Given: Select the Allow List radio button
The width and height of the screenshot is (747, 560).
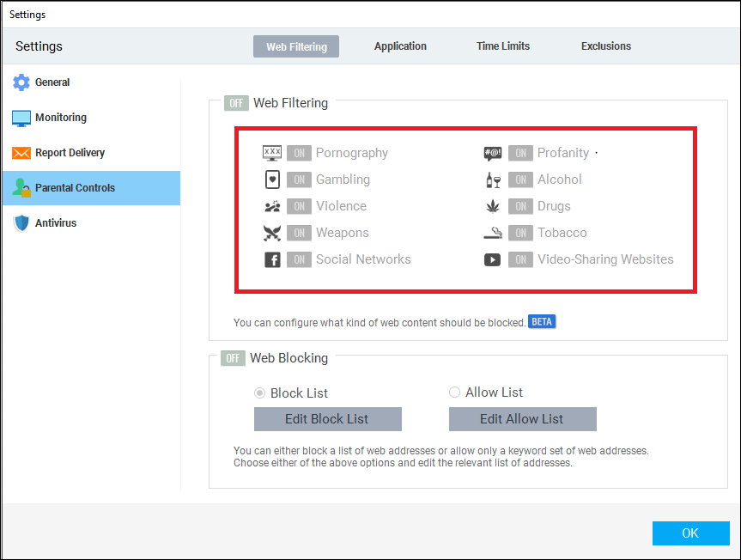Looking at the screenshot, I should click(454, 393).
